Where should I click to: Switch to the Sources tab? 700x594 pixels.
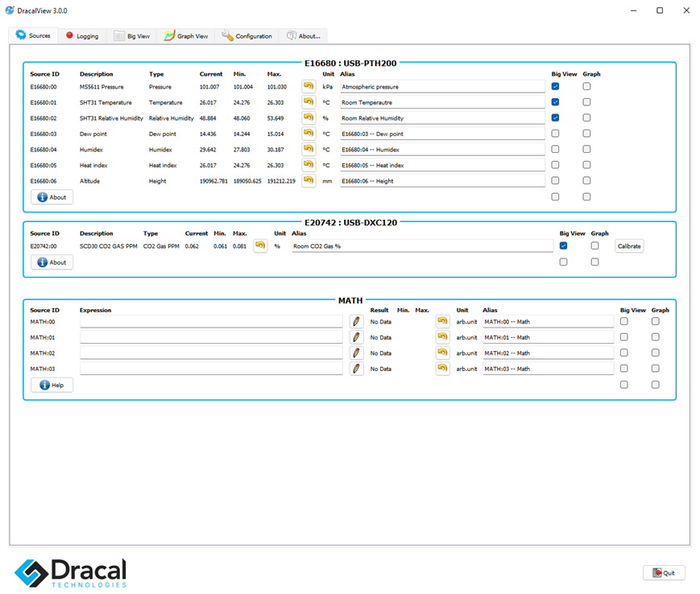pyautogui.click(x=33, y=35)
